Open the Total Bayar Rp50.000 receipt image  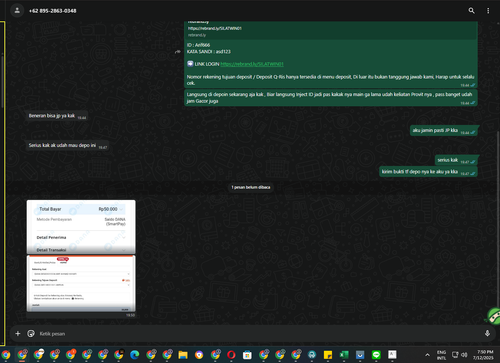(81, 227)
